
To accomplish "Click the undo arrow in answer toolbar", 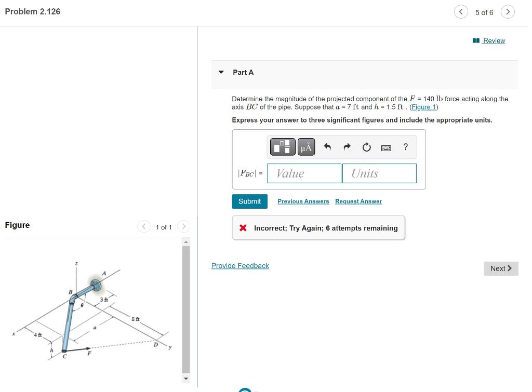I will pos(327,147).
